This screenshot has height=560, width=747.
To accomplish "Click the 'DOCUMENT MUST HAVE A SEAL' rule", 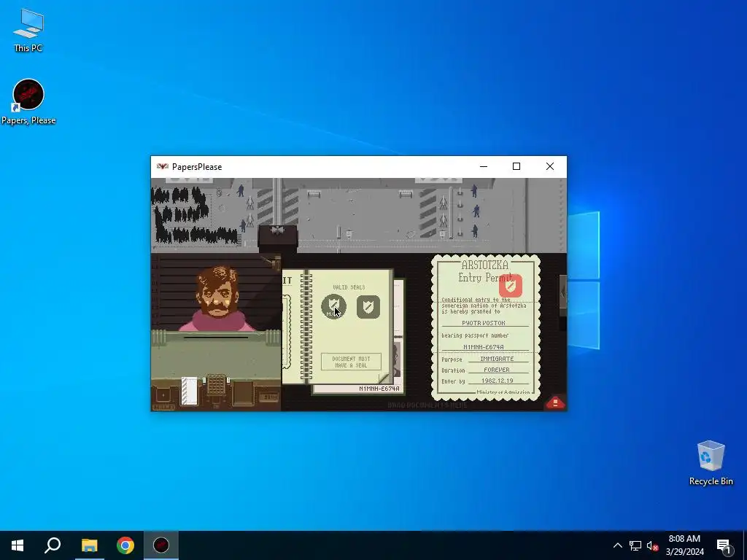I will tap(351, 362).
